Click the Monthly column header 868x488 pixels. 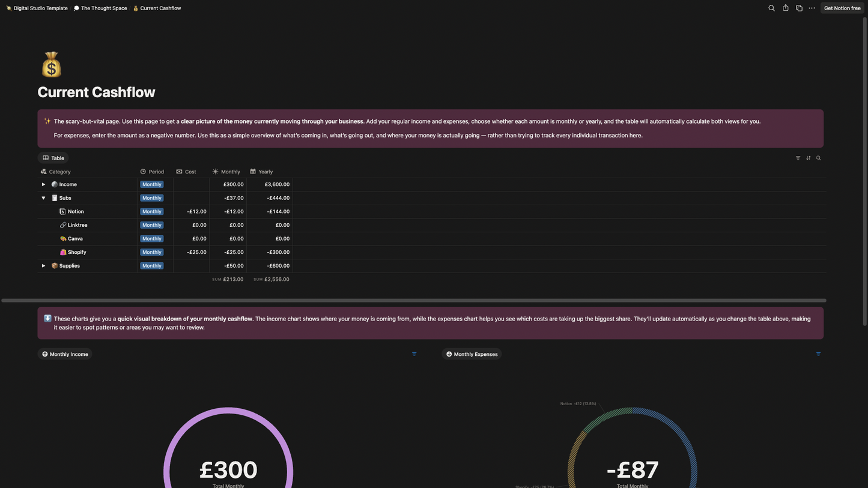point(226,172)
